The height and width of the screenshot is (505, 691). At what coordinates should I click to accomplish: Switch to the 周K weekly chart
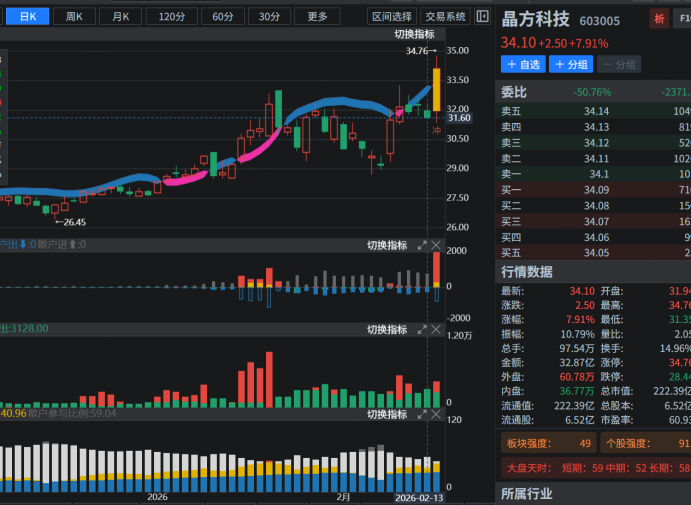click(x=74, y=16)
